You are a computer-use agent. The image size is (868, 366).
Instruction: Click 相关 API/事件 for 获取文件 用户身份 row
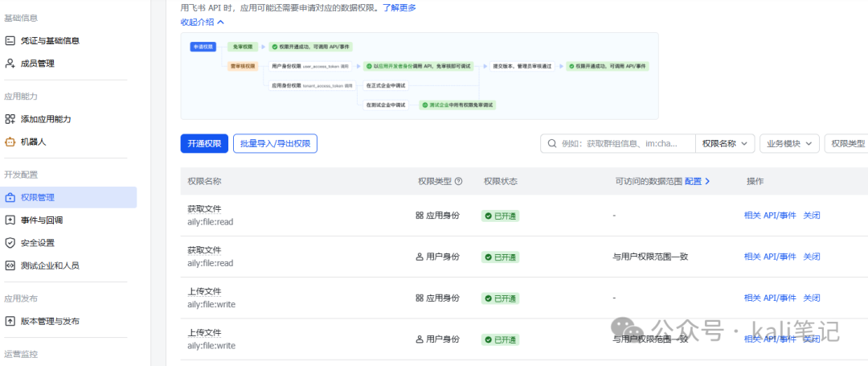point(770,257)
